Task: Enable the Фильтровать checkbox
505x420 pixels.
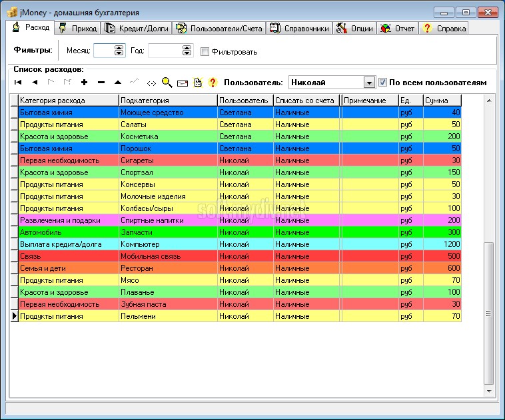Action: click(205, 51)
